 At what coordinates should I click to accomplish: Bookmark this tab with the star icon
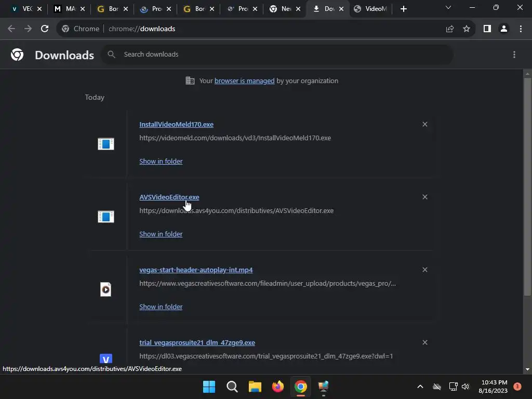[x=467, y=29]
